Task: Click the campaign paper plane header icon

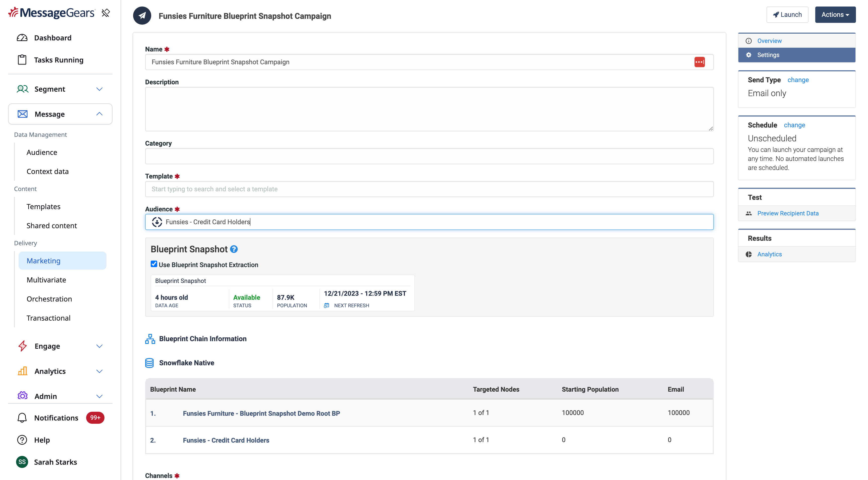Action: [x=142, y=16]
